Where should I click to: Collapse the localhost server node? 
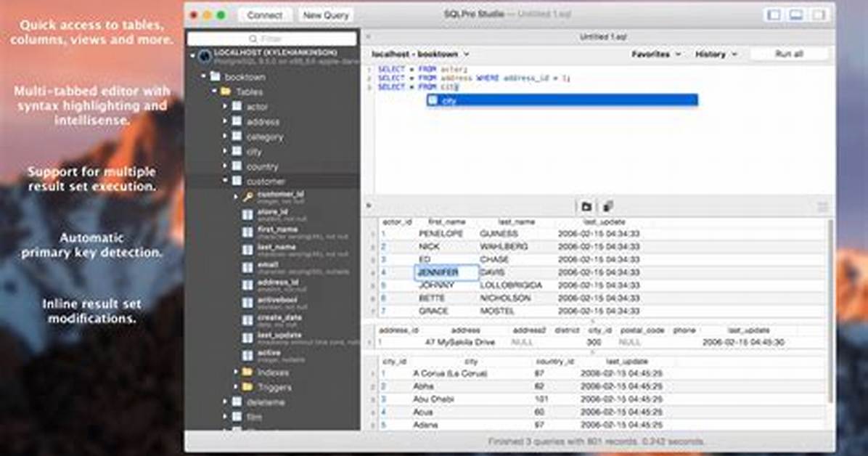(192, 55)
